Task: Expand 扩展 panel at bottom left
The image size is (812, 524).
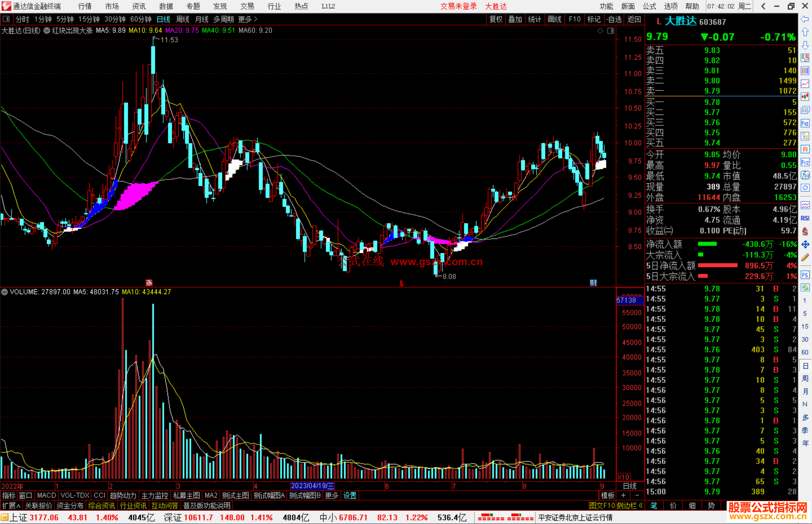Action: (11, 506)
